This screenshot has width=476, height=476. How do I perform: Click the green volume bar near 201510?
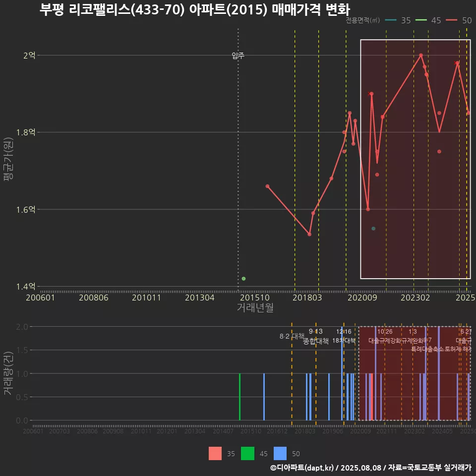click(x=240, y=397)
